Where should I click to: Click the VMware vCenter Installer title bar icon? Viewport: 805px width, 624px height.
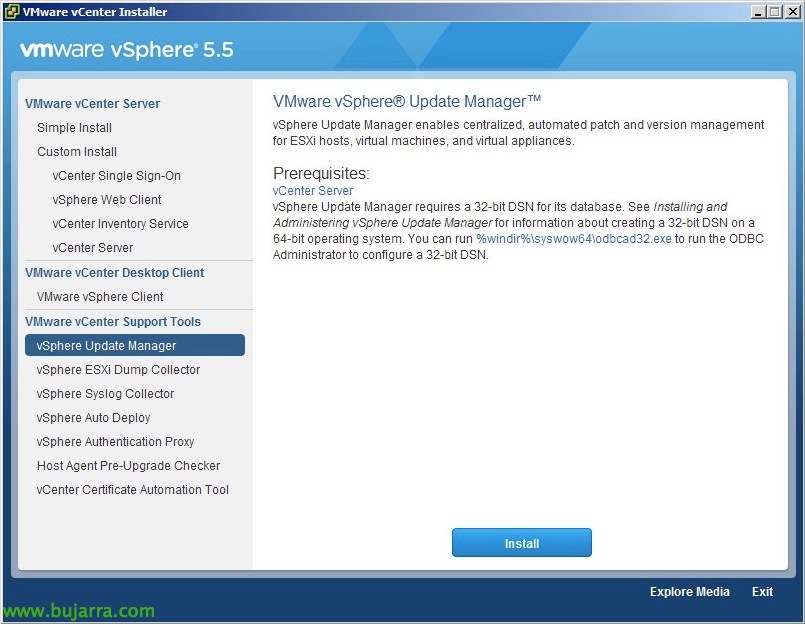click(x=11, y=11)
